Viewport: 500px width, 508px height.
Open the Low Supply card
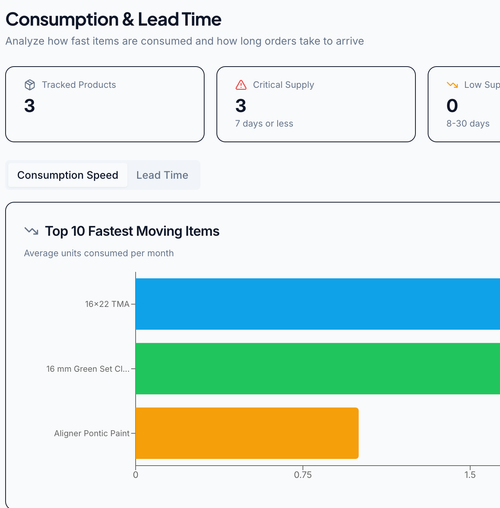(x=464, y=104)
